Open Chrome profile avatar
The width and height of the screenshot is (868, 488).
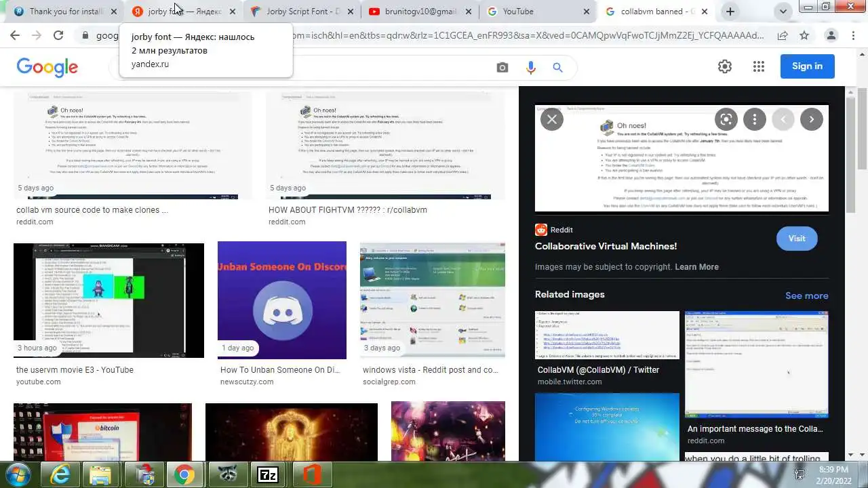pyautogui.click(x=831, y=36)
